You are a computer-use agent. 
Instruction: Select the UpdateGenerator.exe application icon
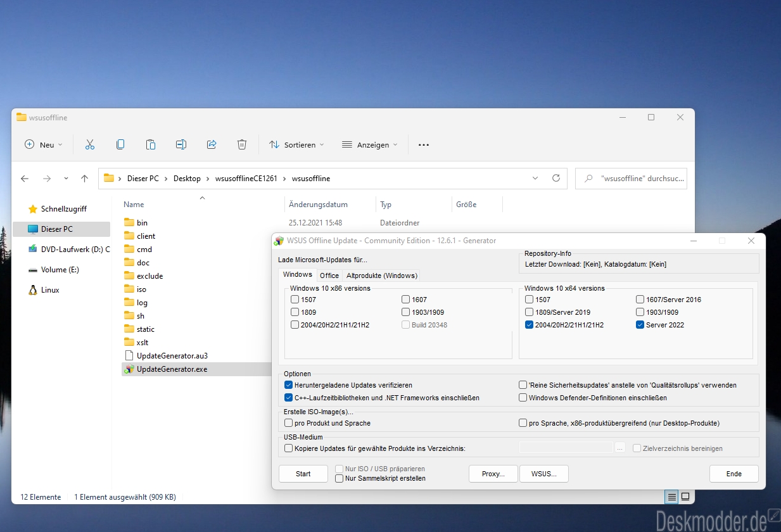tap(129, 369)
